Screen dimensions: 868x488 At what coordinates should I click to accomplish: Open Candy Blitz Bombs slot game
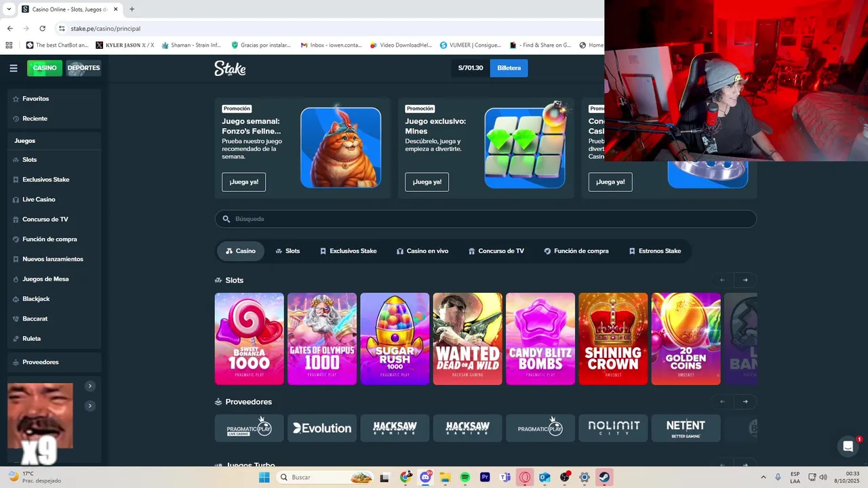pyautogui.click(x=540, y=339)
